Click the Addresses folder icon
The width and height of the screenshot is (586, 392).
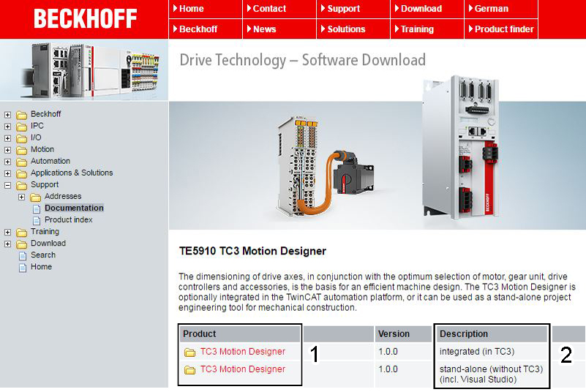(36, 197)
